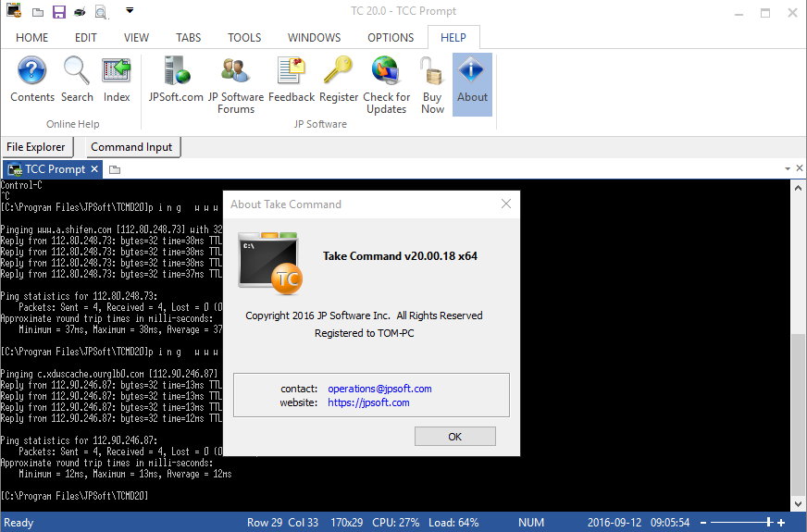Click the About info icon
Screen dimensions: 807x532
472,70
